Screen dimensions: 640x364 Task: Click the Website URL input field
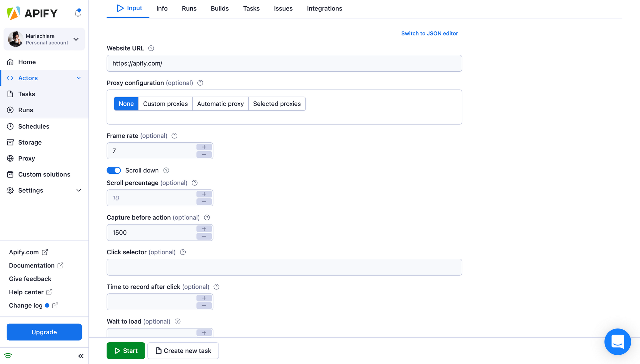coord(284,63)
